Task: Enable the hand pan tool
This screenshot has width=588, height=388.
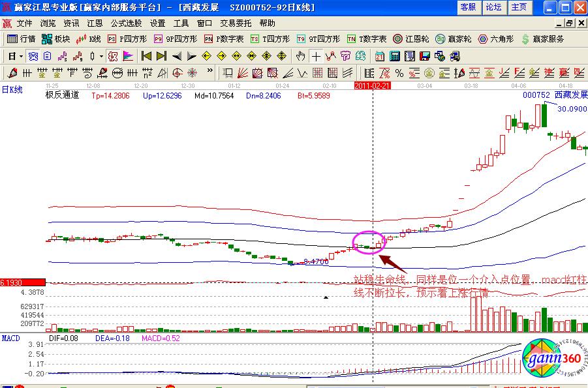Action: point(301,56)
